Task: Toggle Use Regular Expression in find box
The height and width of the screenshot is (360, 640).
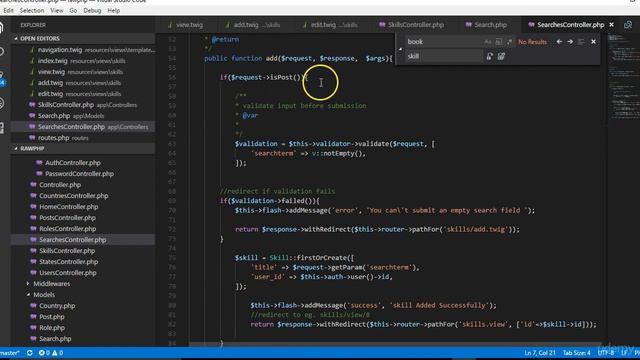Action: pyautogui.click(x=509, y=42)
